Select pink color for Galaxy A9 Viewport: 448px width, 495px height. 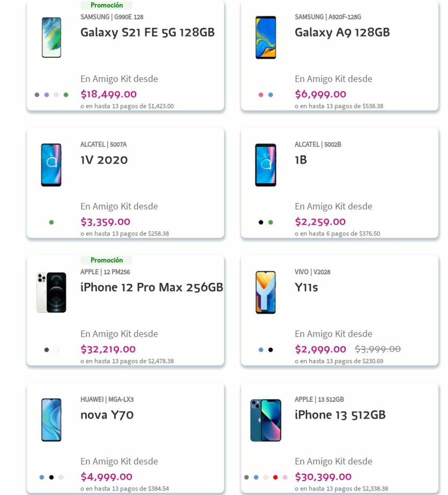(x=261, y=95)
